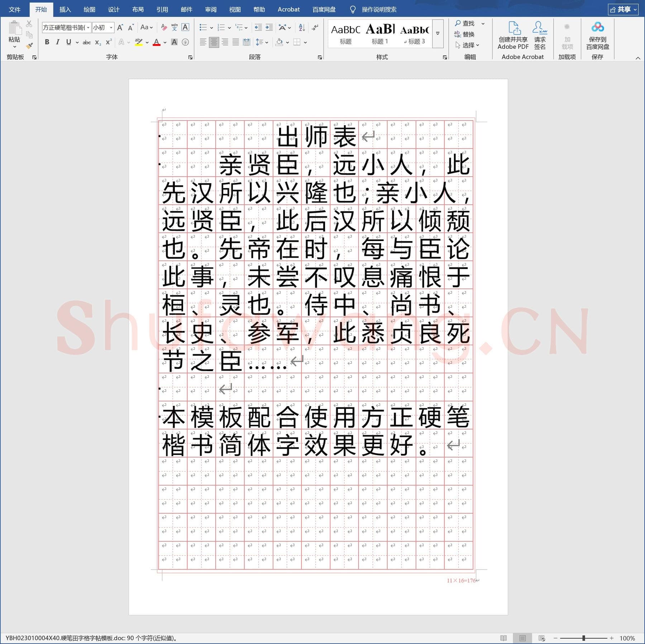Image resolution: width=645 pixels, height=644 pixels.
Task: Collapse the ribbon
Action: click(x=638, y=58)
